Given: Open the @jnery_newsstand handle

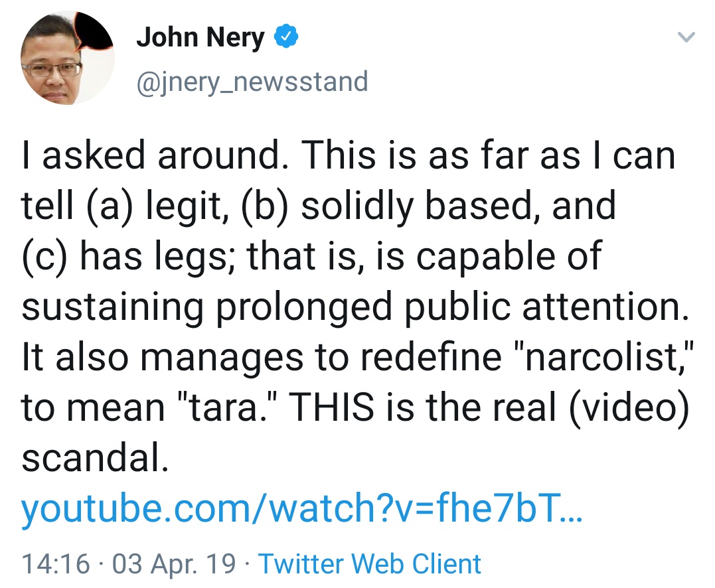Looking at the screenshot, I should (x=252, y=82).
